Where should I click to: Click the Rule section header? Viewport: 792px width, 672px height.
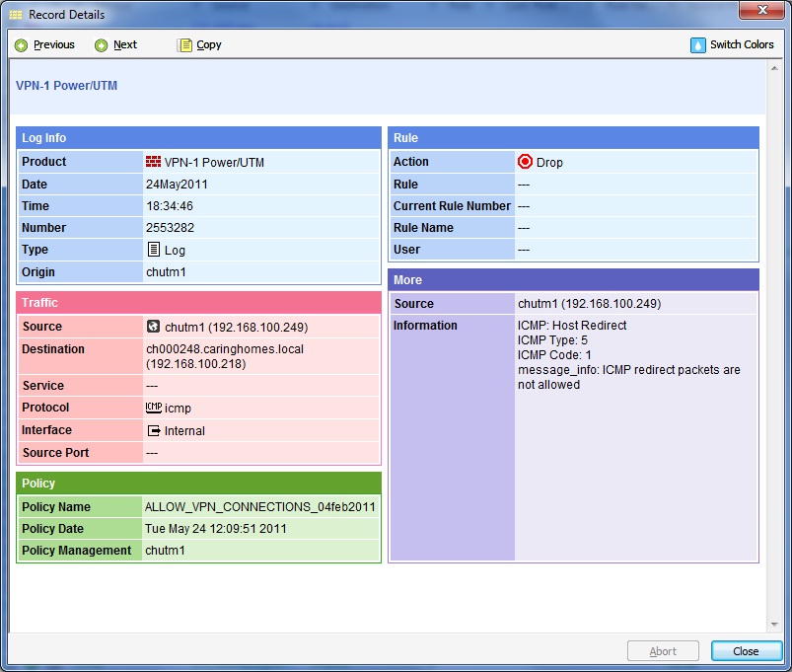pos(573,138)
